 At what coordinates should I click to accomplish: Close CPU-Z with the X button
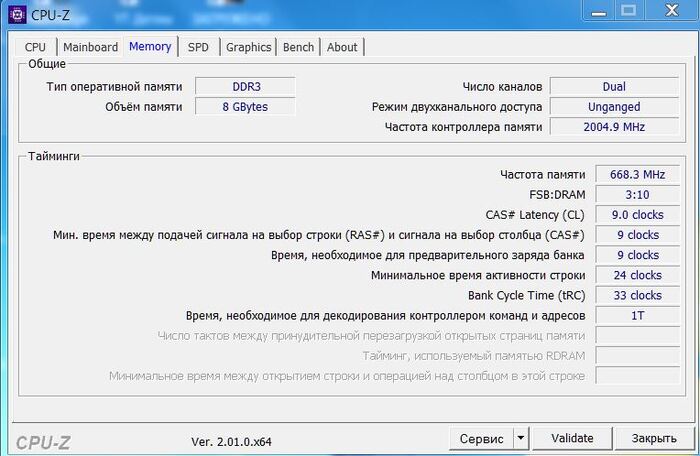point(671,10)
